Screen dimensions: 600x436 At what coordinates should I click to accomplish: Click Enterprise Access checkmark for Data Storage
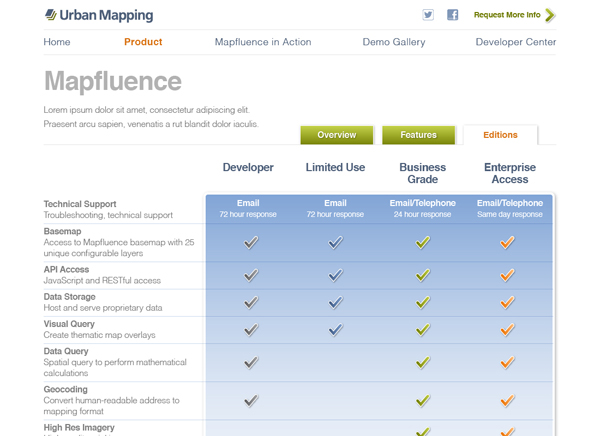pos(508,302)
